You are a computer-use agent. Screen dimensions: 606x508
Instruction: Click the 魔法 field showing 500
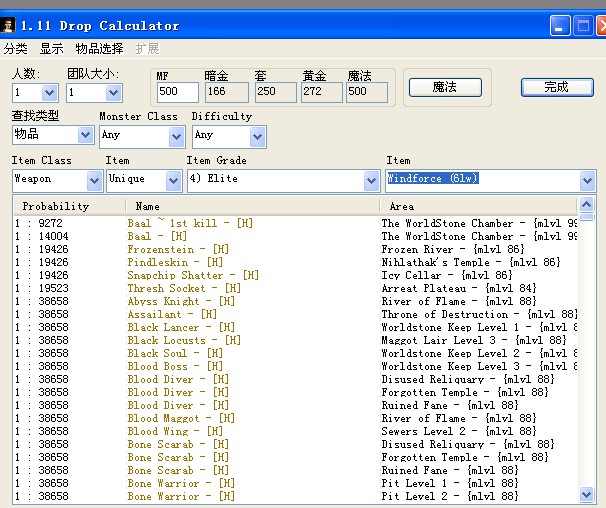[367, 92]
